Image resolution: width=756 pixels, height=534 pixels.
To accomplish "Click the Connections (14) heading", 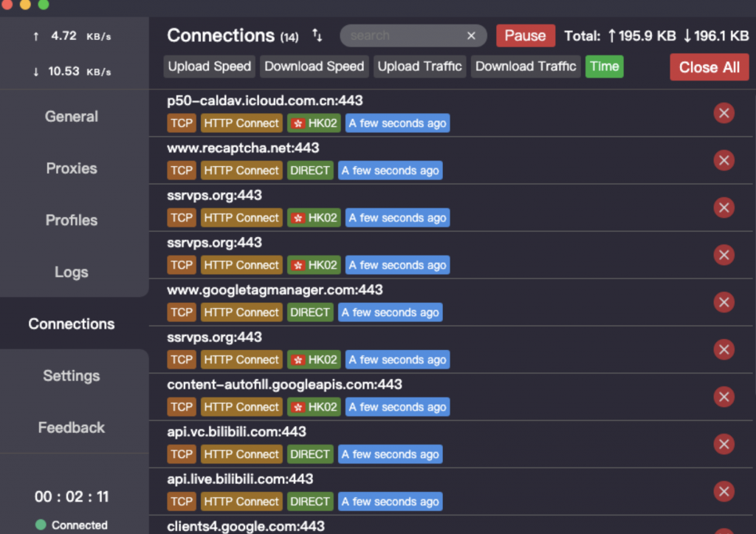I will 233,35.
